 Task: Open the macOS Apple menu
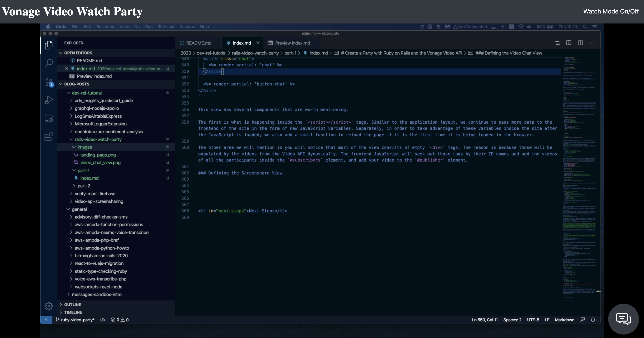[x=48, y=27]
